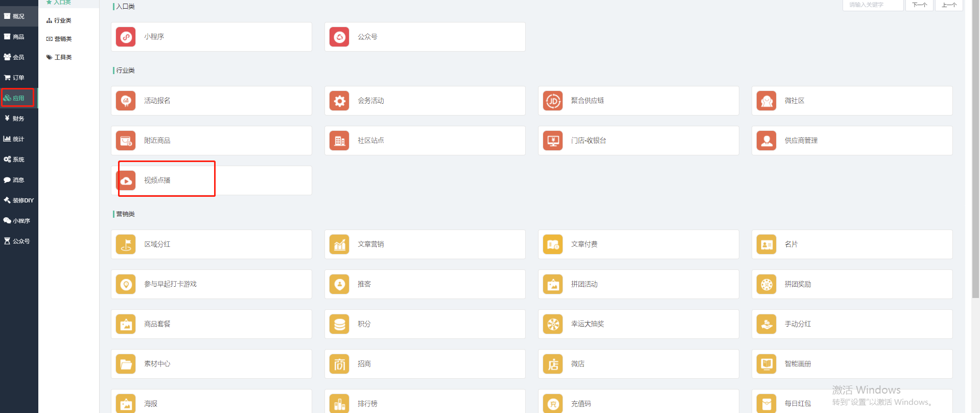Click the 公众号 entry icon

(339, 37)
